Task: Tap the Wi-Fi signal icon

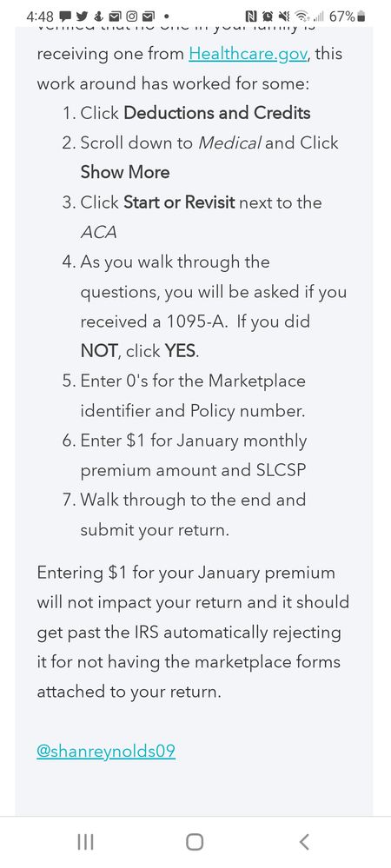Action: pyautogui.click(x=302, y=16)
